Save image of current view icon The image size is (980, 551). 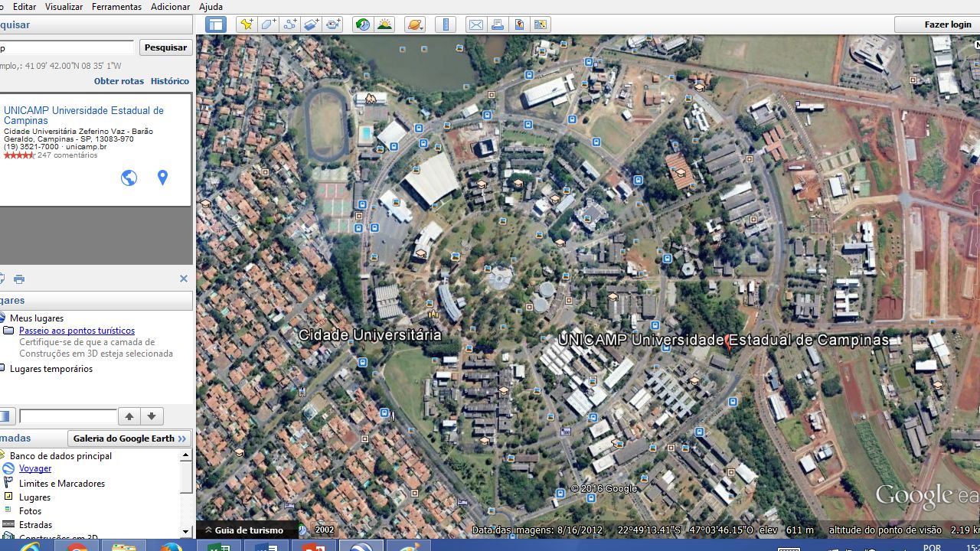click(519, 24)
